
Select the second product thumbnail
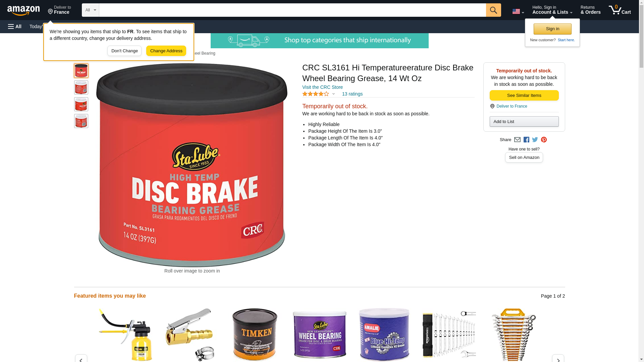click(81, 87)
